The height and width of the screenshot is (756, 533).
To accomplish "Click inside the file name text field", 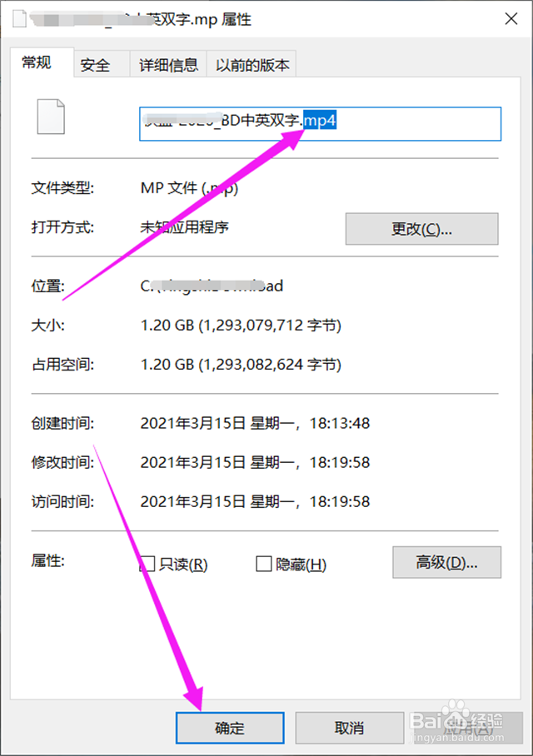I will coord(321,124).
